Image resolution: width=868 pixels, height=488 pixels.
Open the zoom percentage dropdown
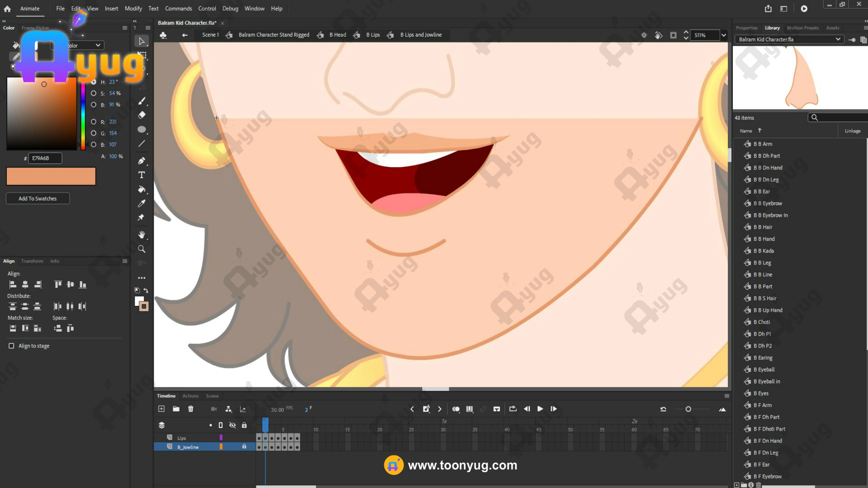coord(724,35)
